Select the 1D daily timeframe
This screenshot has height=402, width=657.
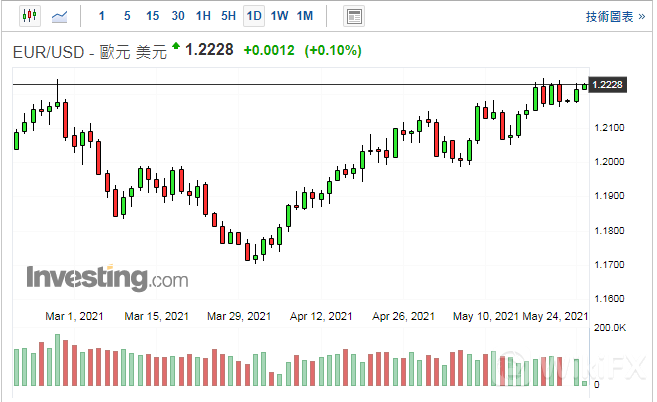coord(254,16)
